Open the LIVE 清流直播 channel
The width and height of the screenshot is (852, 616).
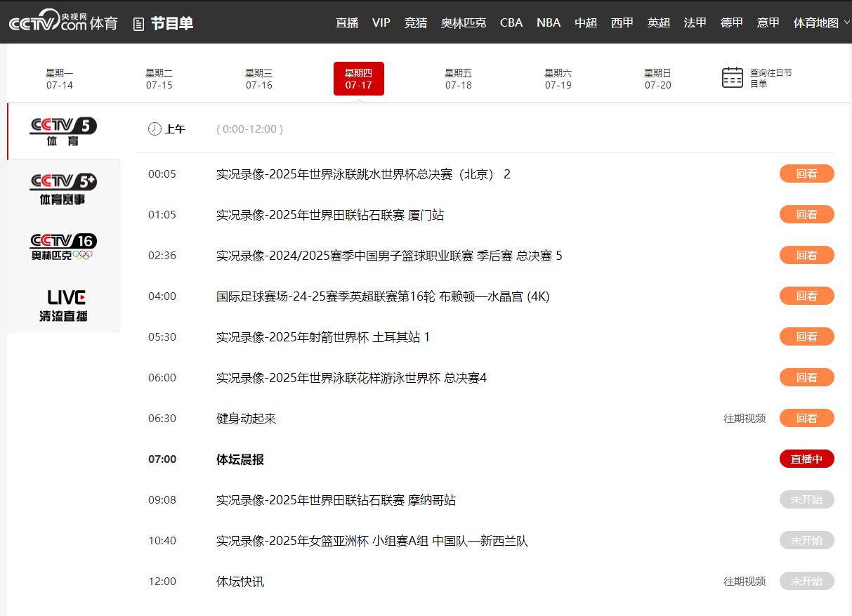click(63, 306)
